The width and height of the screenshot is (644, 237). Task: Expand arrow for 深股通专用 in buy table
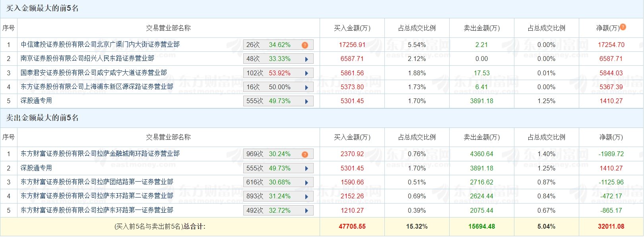[306, 101]
